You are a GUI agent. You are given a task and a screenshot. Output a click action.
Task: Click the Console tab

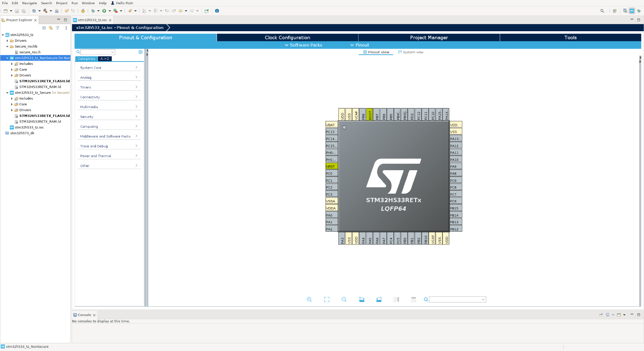coord(84,315)
